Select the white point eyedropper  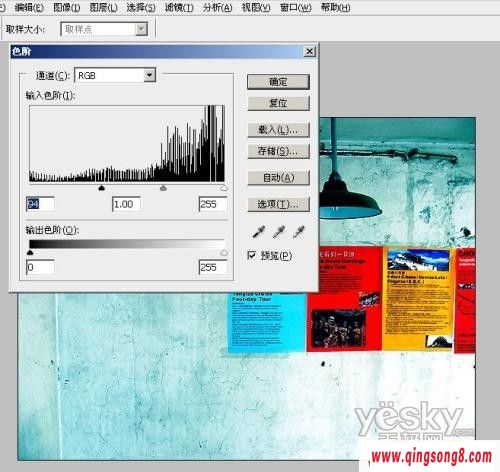click(298, 232)
